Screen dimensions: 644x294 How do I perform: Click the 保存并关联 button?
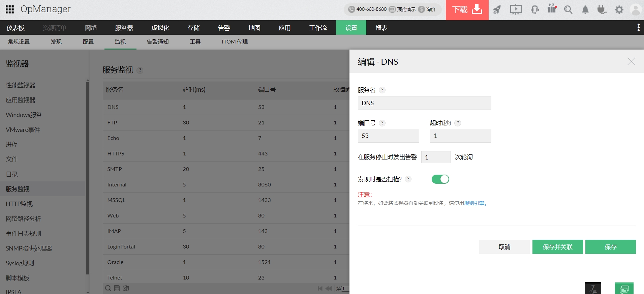pos(558,247)
